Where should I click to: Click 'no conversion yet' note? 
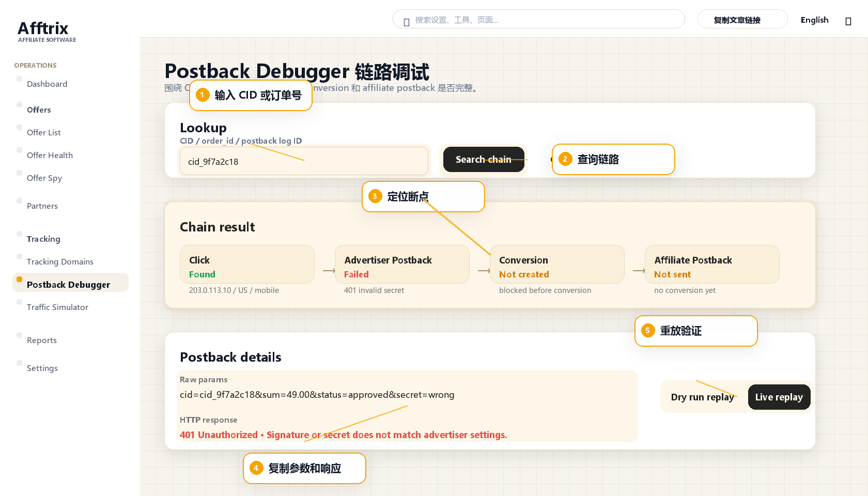coord(685,290)
